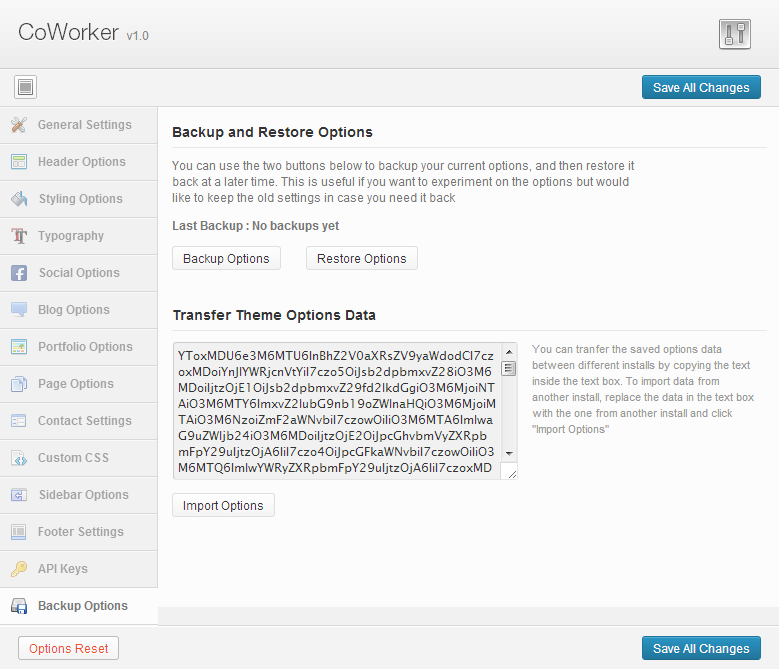Open Blog Options speech bubble icon

point(19,309)
